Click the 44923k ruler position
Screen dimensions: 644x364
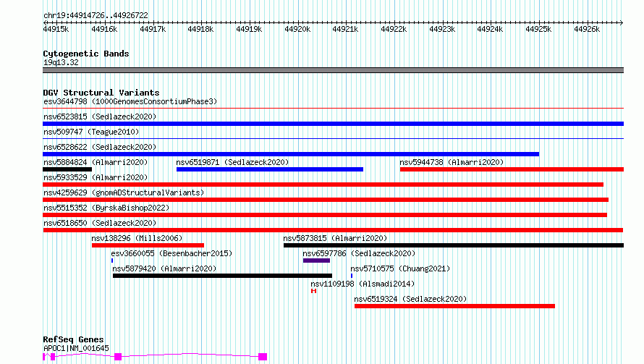pyautogui.click(x=442, y=29)
